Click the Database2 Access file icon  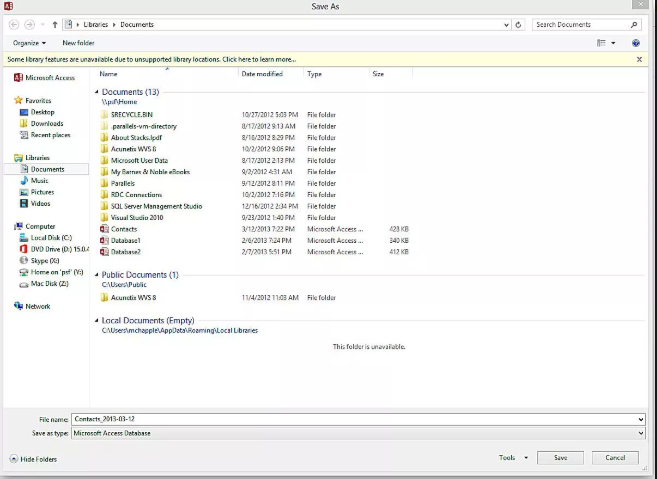[x=104, y=252]
